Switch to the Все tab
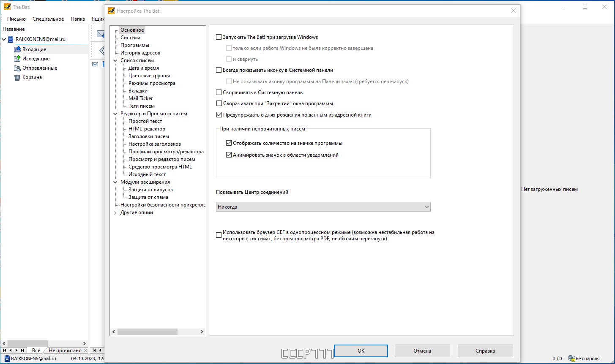 click(x=36, y=350)
